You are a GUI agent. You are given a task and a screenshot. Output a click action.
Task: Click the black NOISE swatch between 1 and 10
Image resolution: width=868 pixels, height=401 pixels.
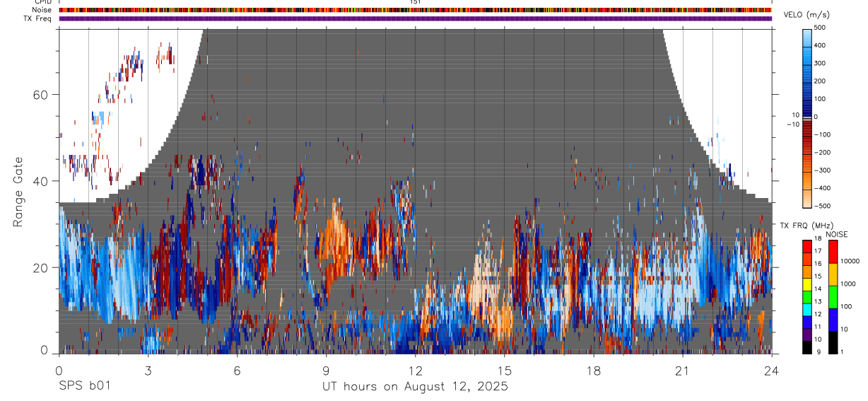coord(832,342)
